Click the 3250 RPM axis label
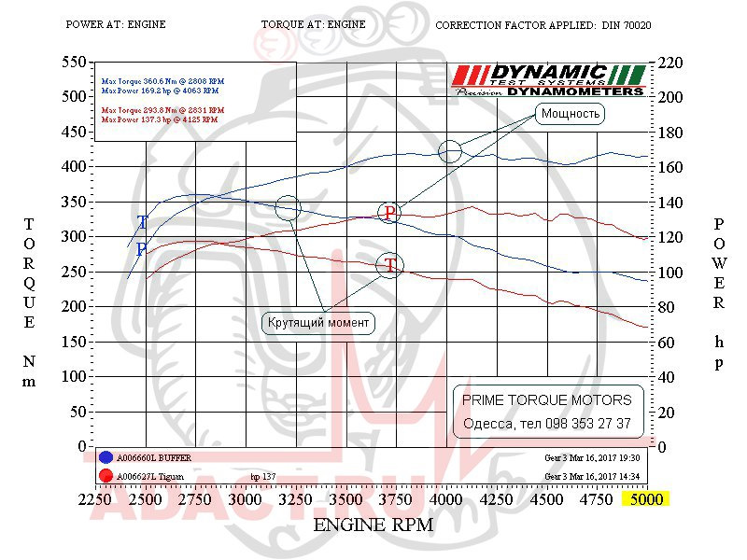The width and height of the screenshot is (747, 560). [295, 499]
